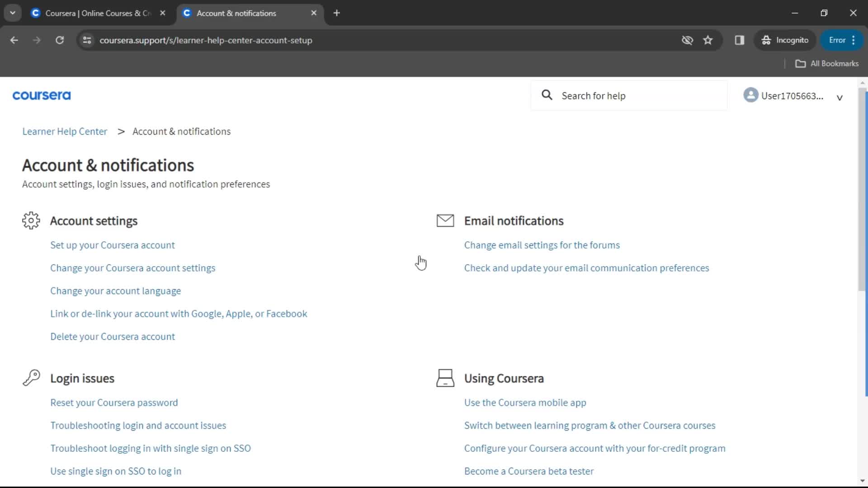Open the tab search dropdown arrow
This screenshot has width=868, height=488.
[13, 13]
